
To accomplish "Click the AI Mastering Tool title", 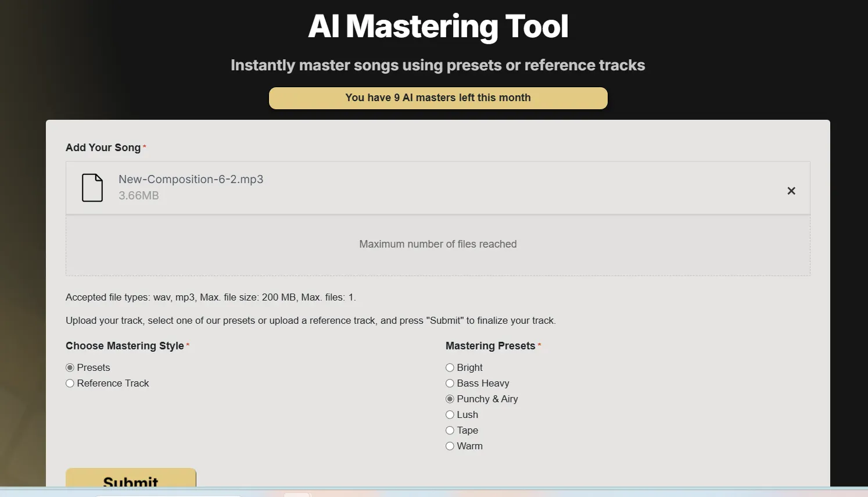I will click(438, 26).
